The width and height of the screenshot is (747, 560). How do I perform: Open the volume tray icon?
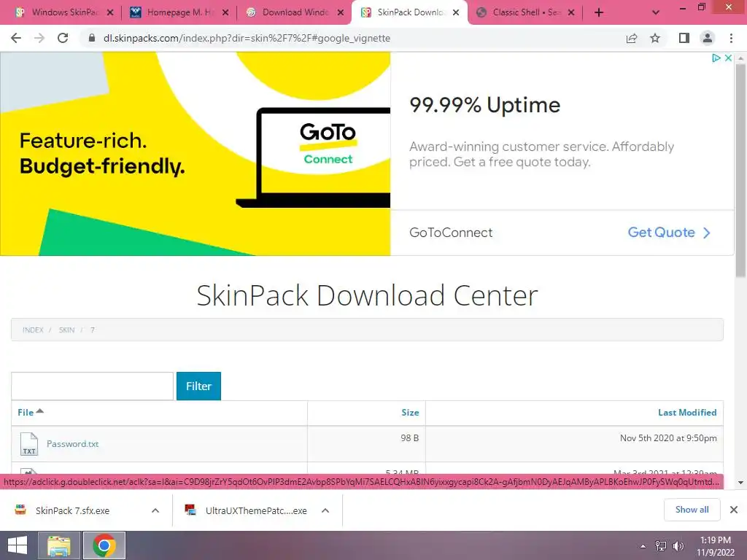(678, 546)
